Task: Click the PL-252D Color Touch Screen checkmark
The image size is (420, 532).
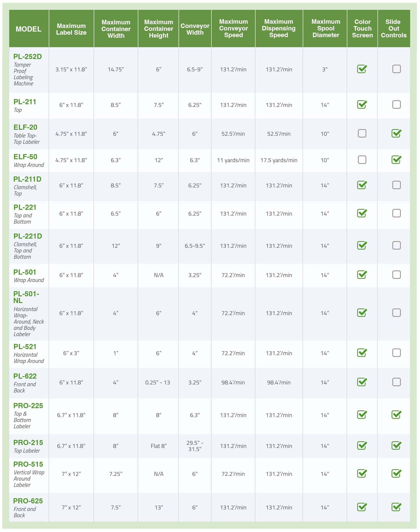Action: pyautogui.click(x=362, y=69)
